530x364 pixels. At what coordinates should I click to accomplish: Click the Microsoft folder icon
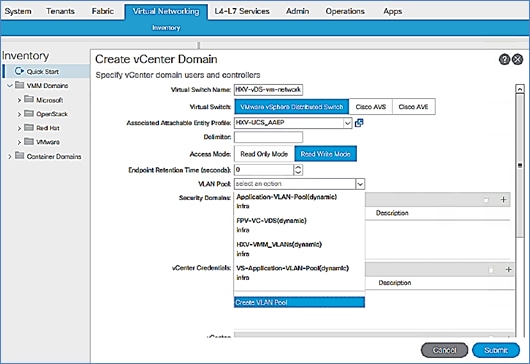[29, 99]
